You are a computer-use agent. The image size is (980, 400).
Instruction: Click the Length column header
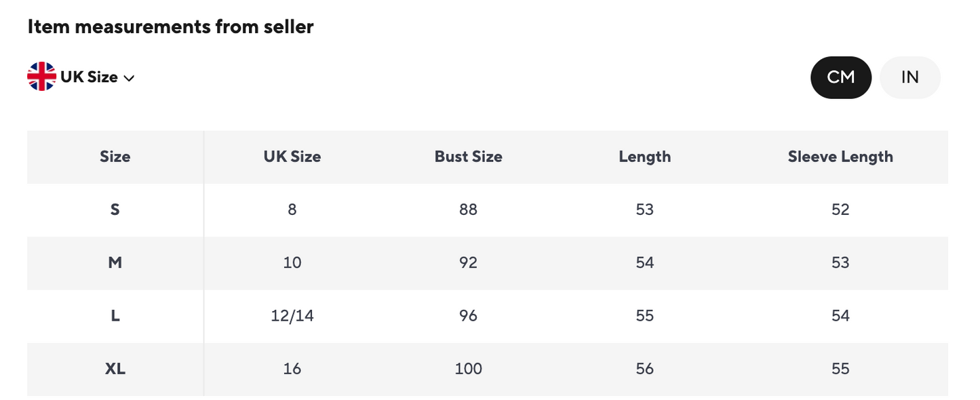644,157
